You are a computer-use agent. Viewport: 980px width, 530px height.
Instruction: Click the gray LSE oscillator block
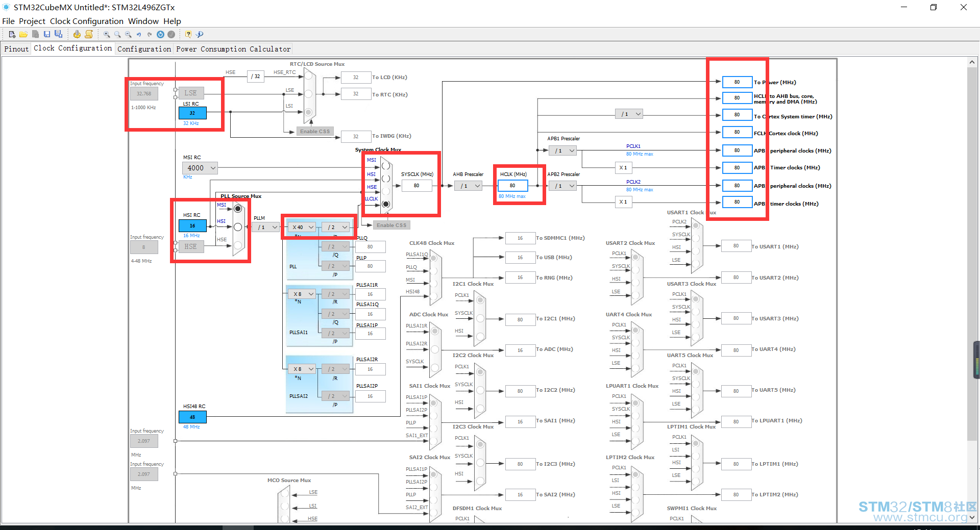[x=191, y=93]
